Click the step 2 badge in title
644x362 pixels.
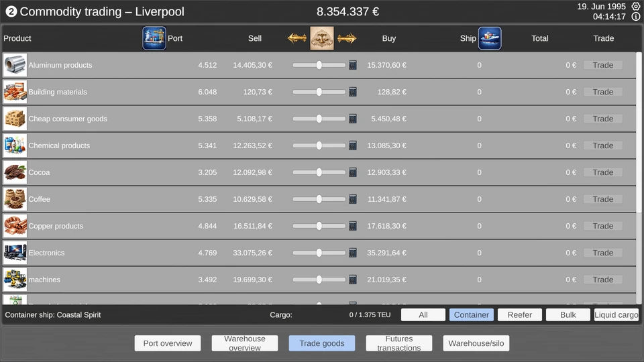point(11,11)
